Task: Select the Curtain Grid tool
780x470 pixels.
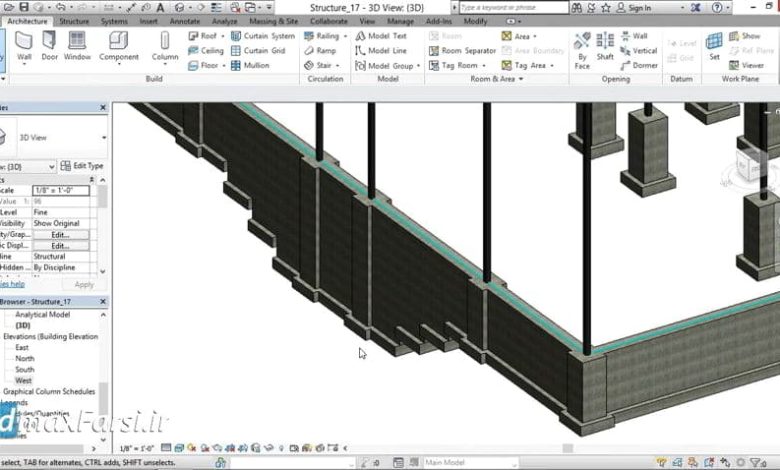Action: (258, 51)
